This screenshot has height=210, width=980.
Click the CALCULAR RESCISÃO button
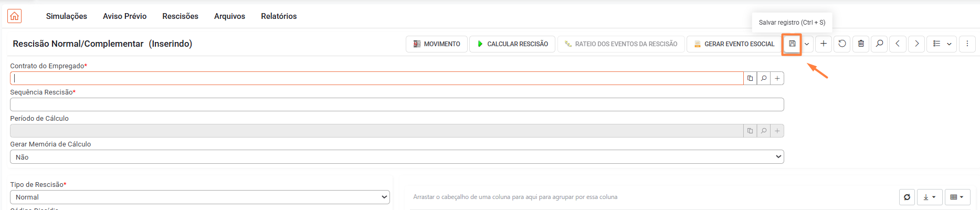tap(512, 44)
